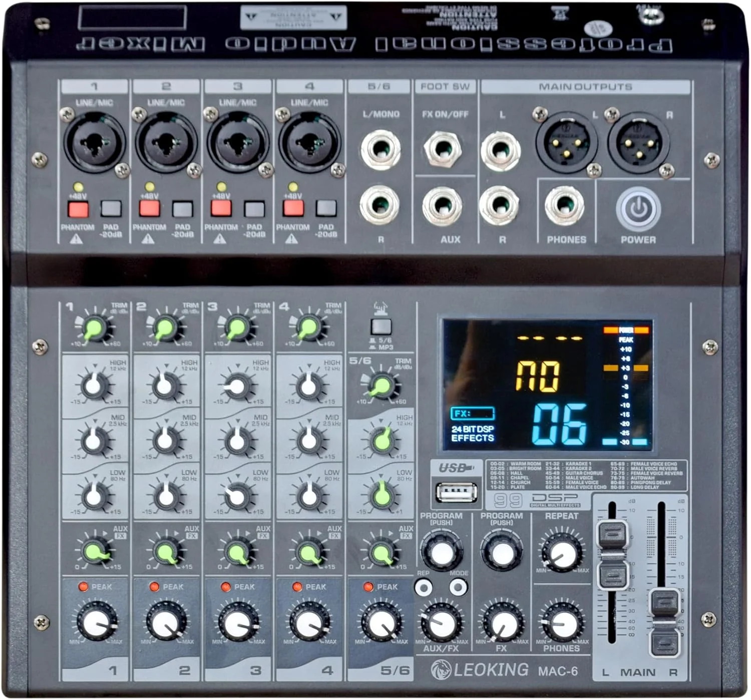
Task: Click channel 2 MID 2.5 kHz EQ knob
Action: 165,441
